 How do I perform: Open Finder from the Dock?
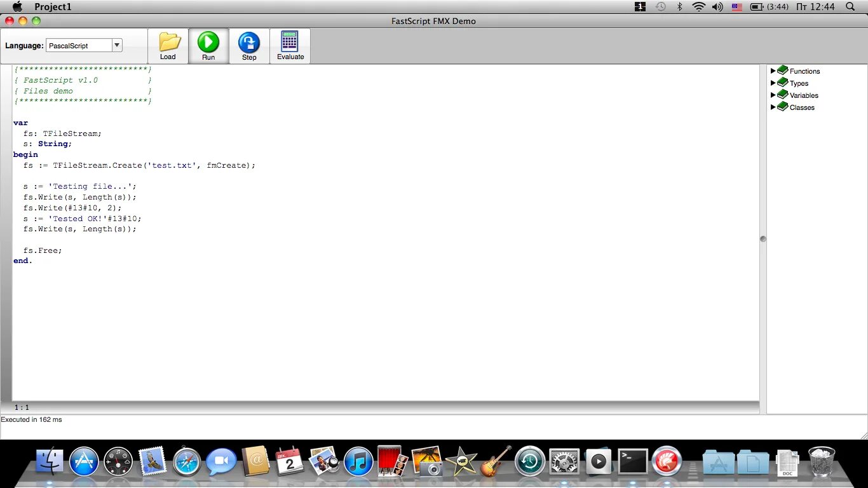click(50, 461)
